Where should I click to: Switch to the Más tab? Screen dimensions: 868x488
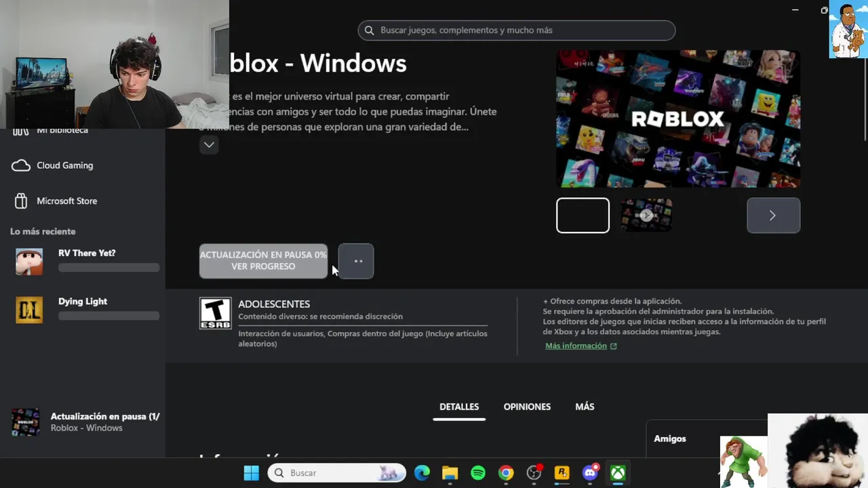585,407
